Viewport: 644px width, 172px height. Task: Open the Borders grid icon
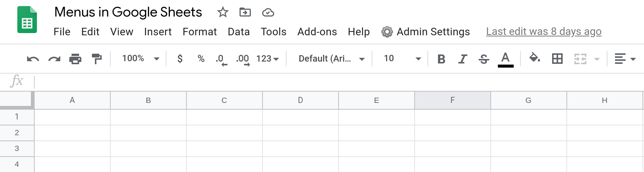pos(557,59)
